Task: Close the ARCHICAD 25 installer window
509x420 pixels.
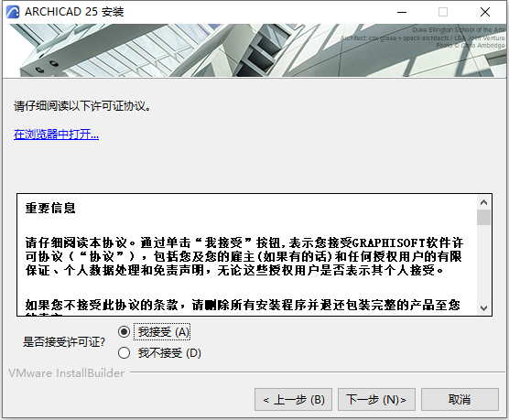Action: (x=485, y=12)
